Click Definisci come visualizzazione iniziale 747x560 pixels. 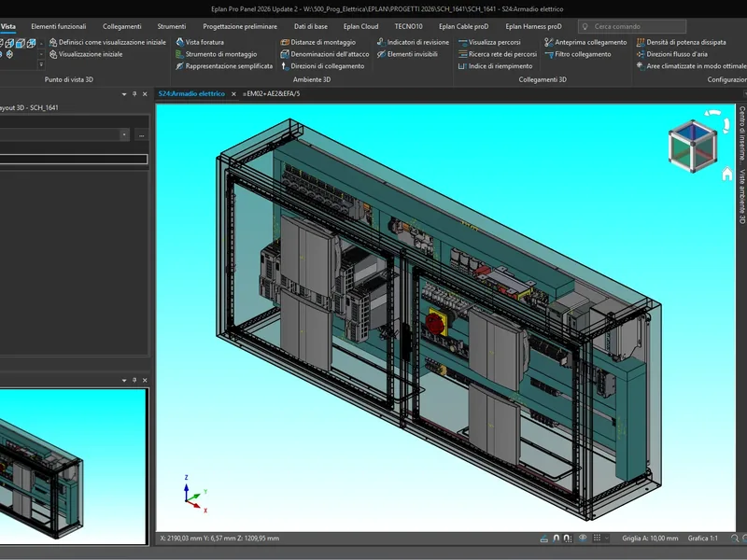107,42
